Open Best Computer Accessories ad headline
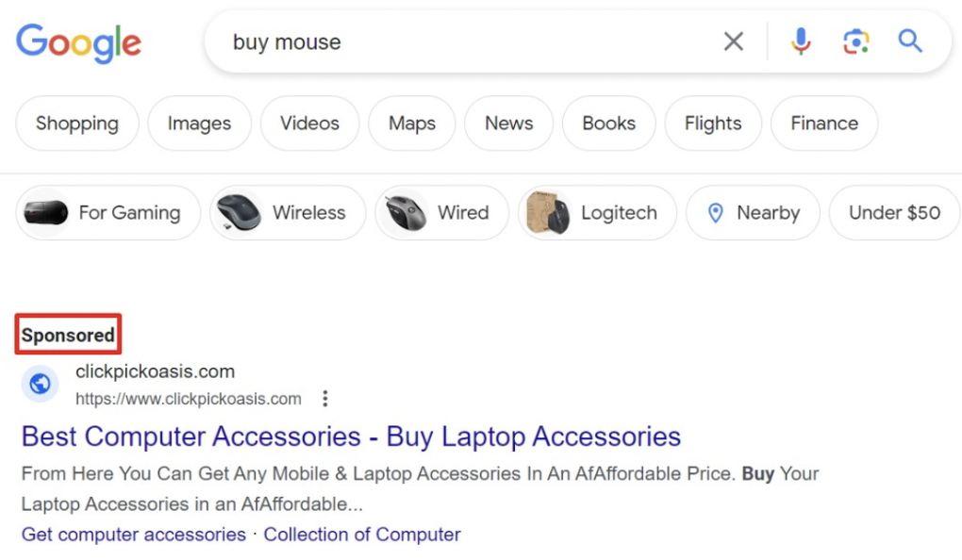 [x=351, y=436]
